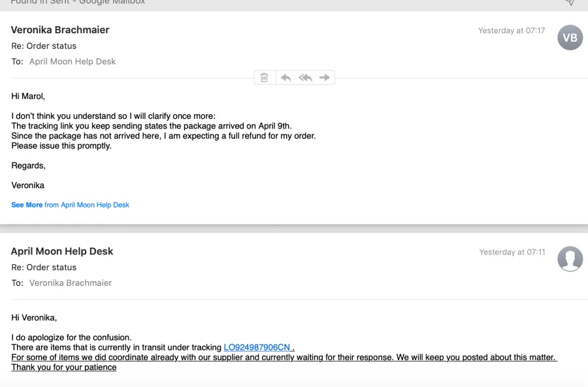Expand See More from April Moon Help Desk

coord(70,205)
